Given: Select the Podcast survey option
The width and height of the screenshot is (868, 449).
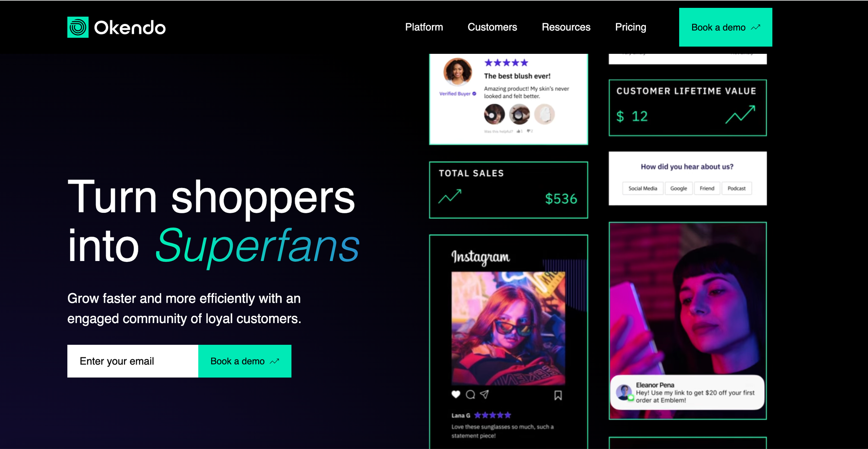Looking at the screenshot, I should pyautogui.click(x=736, y=188).
